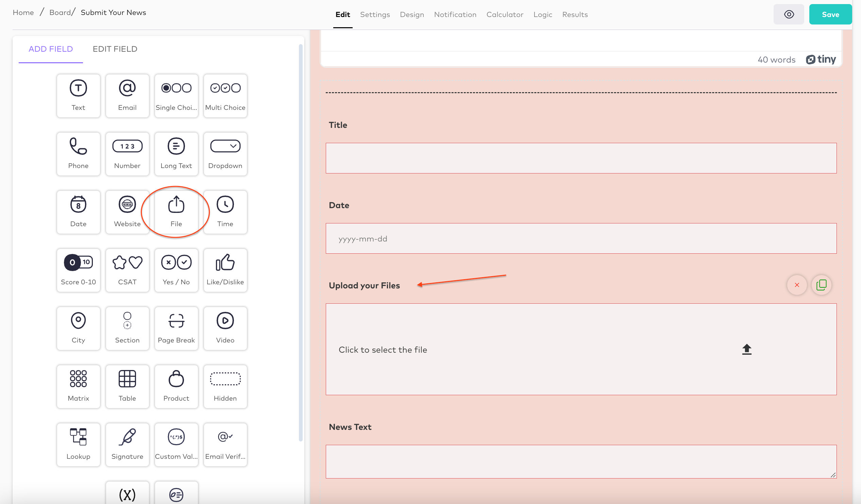Add a Signature field

point(127,444)
